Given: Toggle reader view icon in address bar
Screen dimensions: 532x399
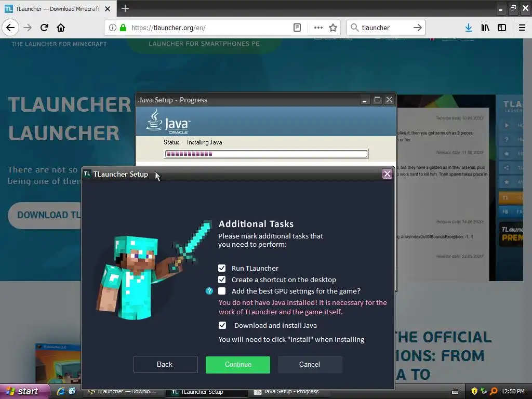Looking at the screenshot, I should coord(297,28).
